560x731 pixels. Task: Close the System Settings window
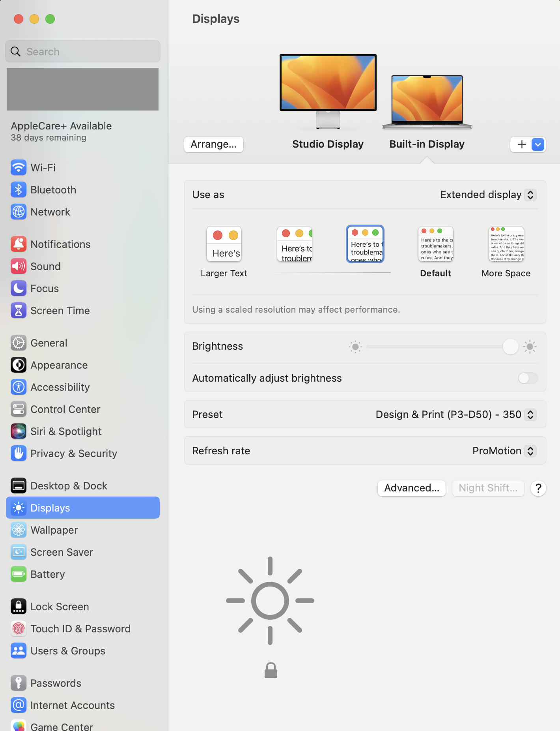coord(19,19)
